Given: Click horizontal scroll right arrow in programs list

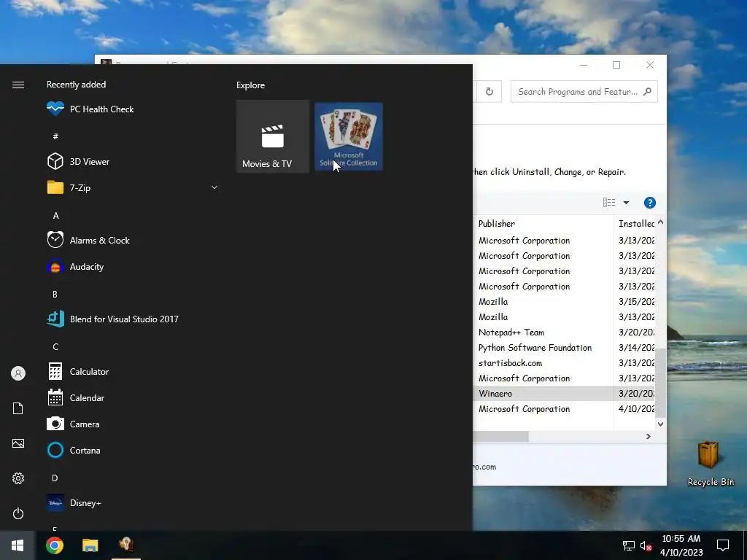Looking at the screenshot, I should point(649,436).
